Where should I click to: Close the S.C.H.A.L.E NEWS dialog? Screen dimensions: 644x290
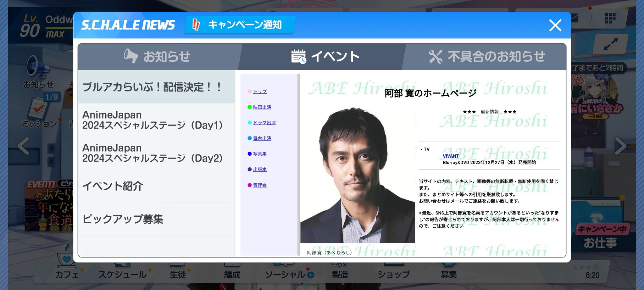[555, 25]
